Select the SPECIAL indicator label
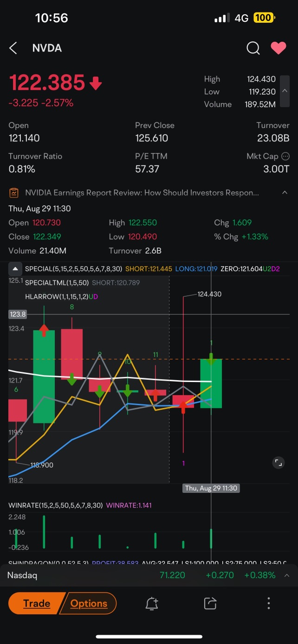This screenshot has height=644, width=298. (73, 268)
